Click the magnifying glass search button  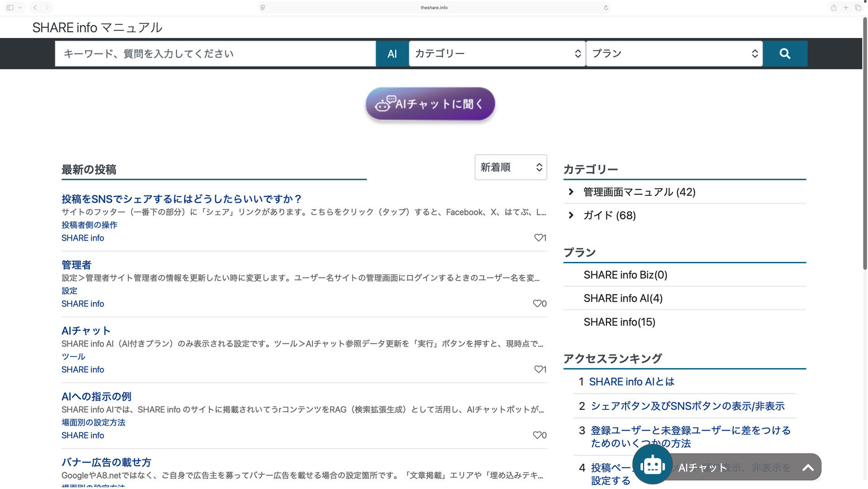pos(785,53)
